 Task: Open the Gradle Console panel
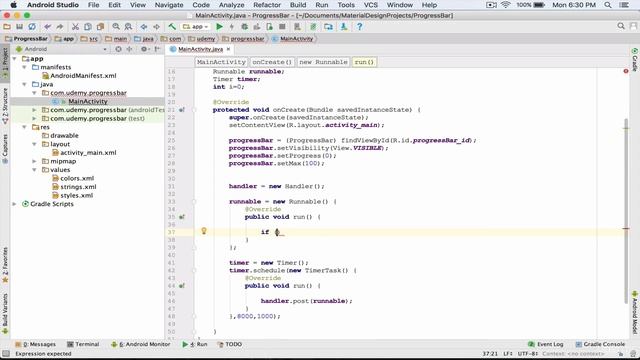point(600,344)
